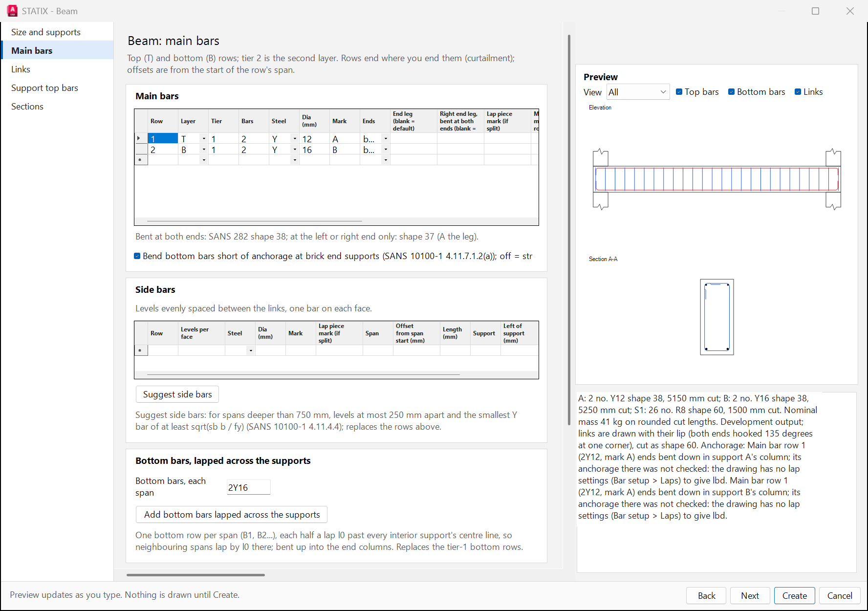Open Ends dropdown for main bars row 1
868x611 pixels.
click(386, 139)
